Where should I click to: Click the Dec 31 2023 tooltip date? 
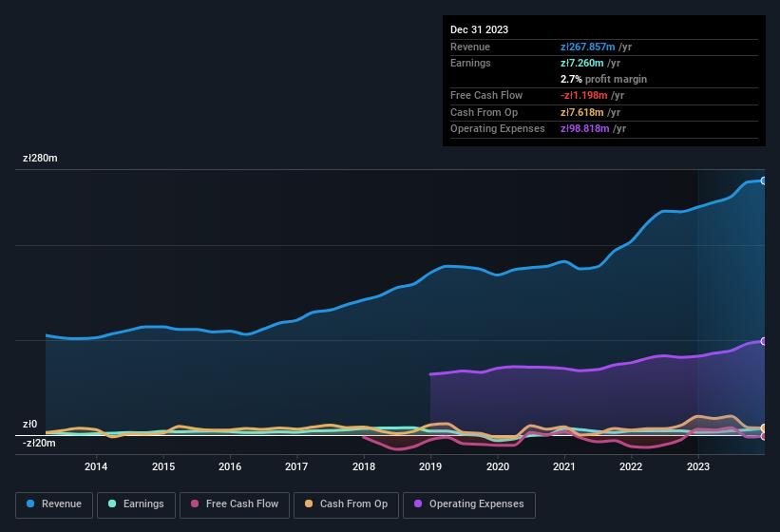coord(479,29)
